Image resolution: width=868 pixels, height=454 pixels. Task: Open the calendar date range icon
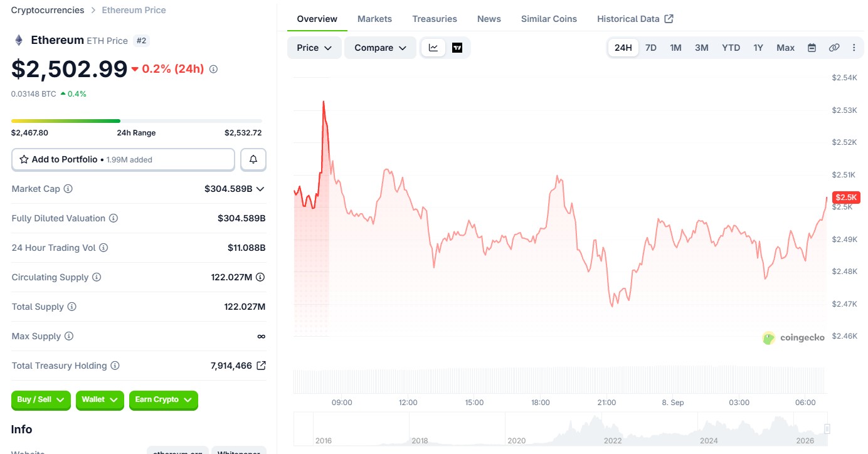(x=812, y=48)
